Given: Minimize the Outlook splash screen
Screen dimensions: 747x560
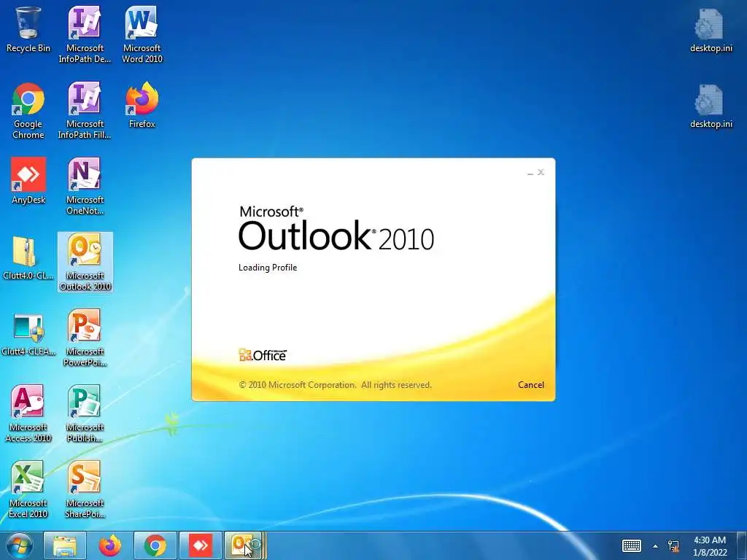Looking at the screenshot, I should coord(530,172).
